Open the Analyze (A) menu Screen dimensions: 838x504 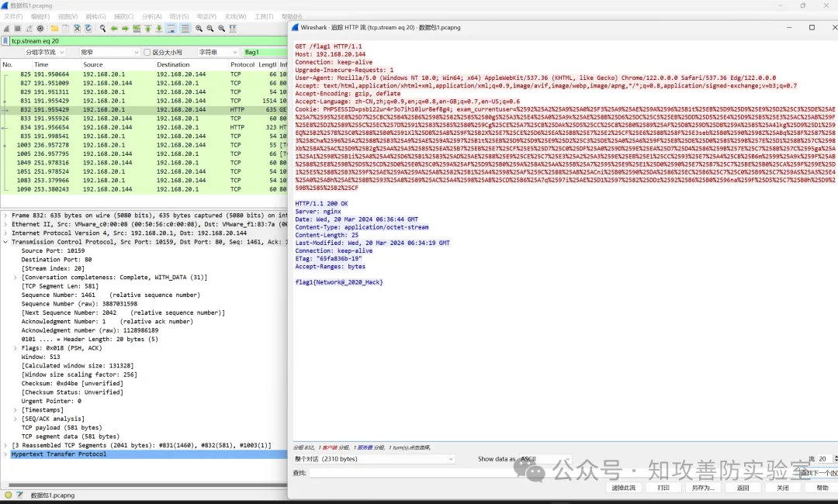152,16
